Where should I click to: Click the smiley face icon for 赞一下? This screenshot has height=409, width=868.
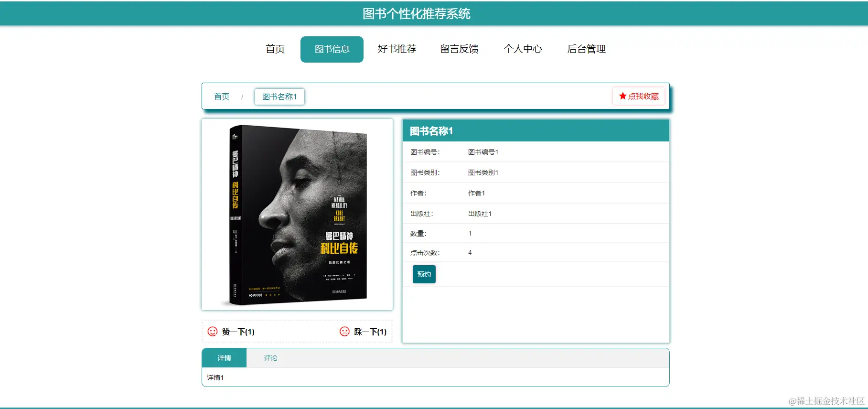[213, 331]
